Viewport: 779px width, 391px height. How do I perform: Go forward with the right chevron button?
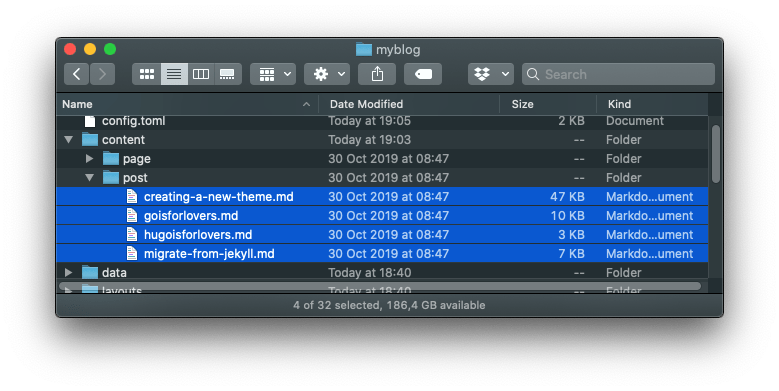102,74
